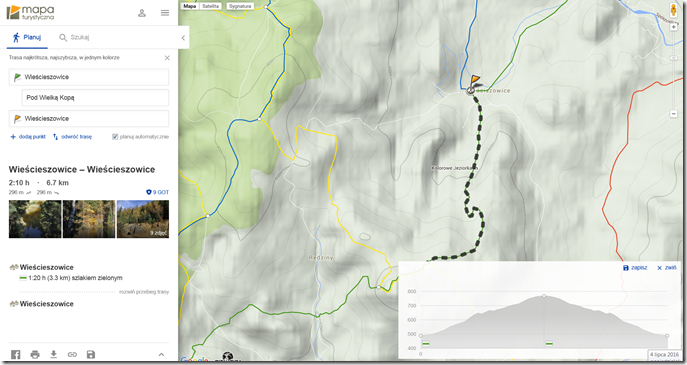The width and height of the screenshot is (687, 365).
Task: Toggle 'planuj automatycznie' checkbox
Action: click(115, 137)
